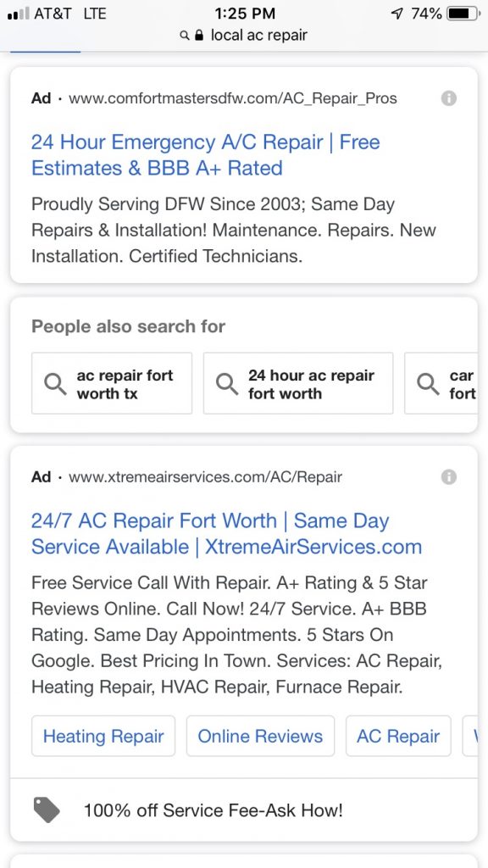Tap the info icon on Comfort Masters ad
Viewport: 488px width, 868px height.
[x=449, y=98]
